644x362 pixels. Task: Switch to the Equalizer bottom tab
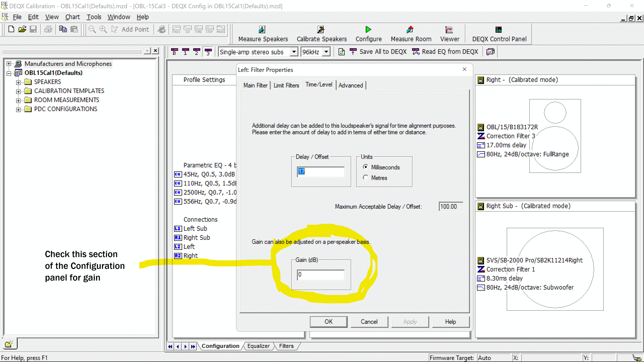point(258,346)
